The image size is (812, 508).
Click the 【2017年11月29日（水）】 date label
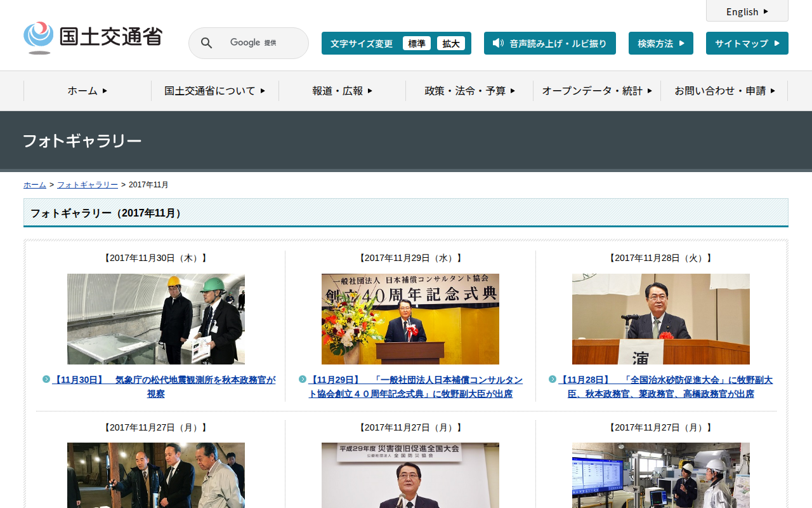pyautogui.click(x=410, y=258)
